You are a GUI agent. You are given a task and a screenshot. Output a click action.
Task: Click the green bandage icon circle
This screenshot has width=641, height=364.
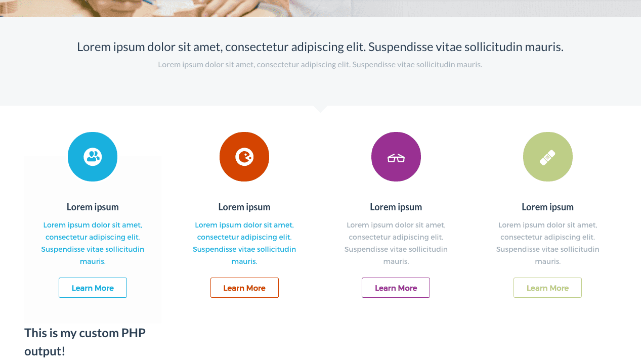[x=548, y=157]
